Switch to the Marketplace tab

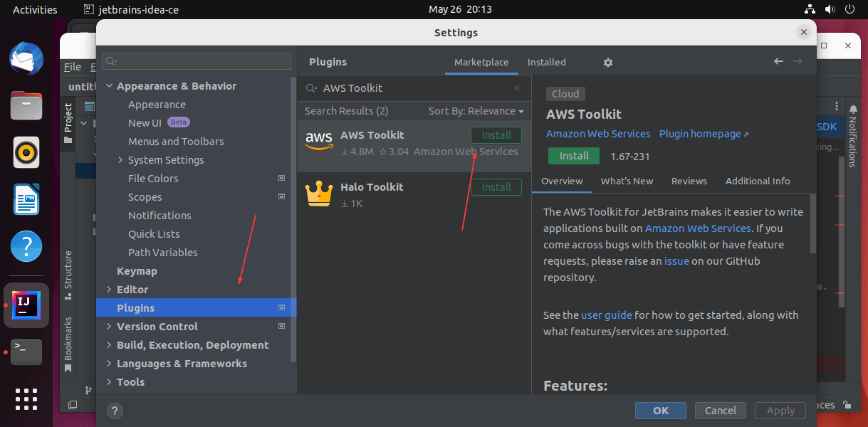click(481, 62)
